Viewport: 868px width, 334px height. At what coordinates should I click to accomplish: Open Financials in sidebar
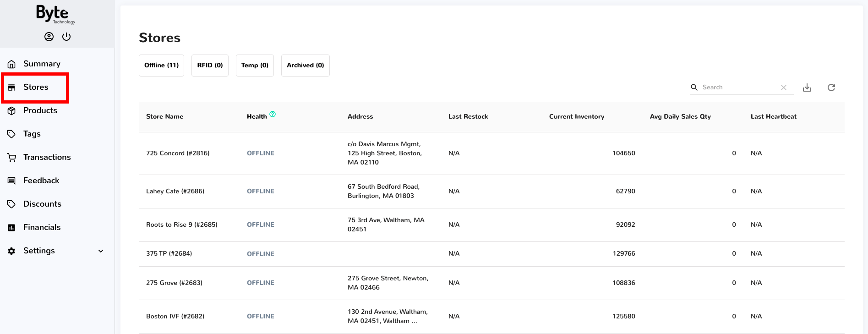42,227
